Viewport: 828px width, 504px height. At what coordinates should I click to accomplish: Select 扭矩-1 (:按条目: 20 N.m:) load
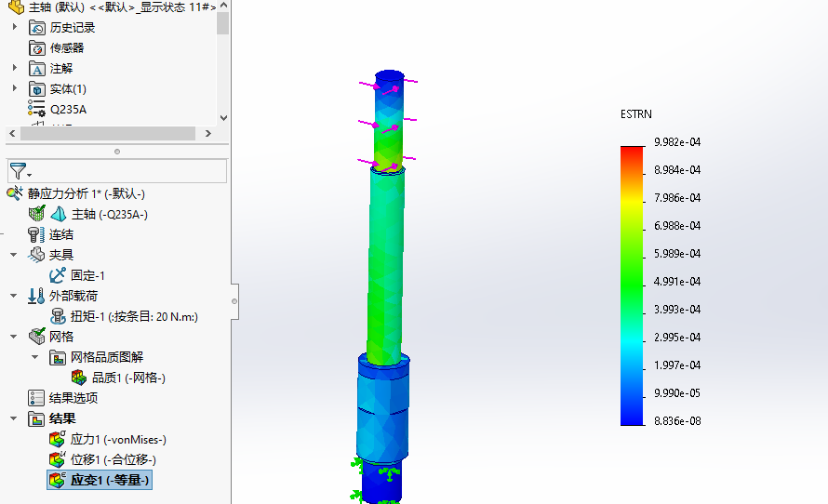[134, 317]
